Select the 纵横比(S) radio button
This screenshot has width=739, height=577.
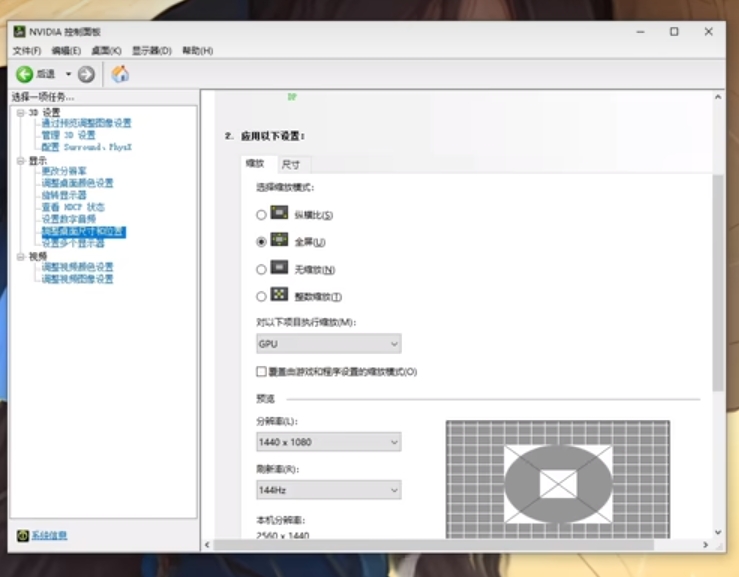(x=261, y=215)
